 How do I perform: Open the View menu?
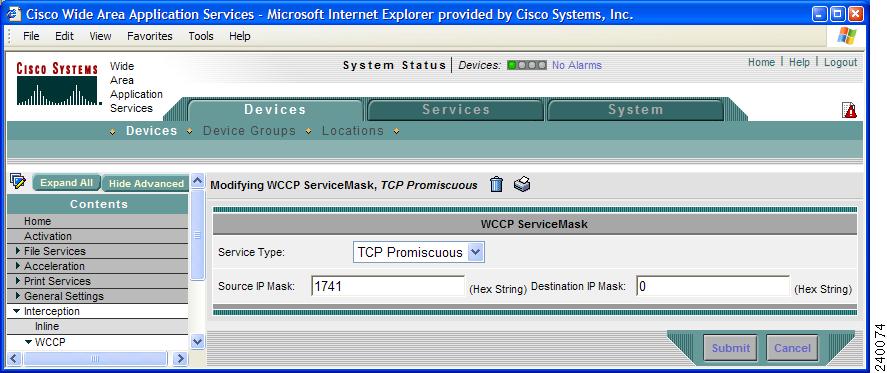click(100, 36)
